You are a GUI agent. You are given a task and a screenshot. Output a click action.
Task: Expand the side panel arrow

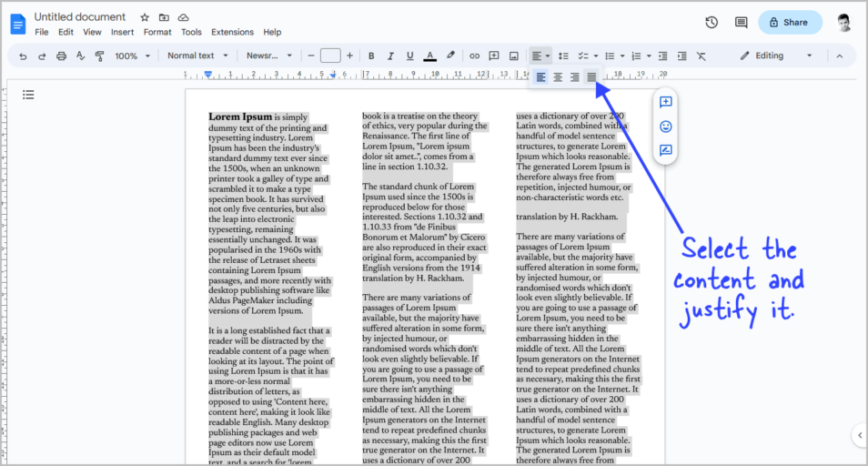pyautogui.click(x=860, y=435)
